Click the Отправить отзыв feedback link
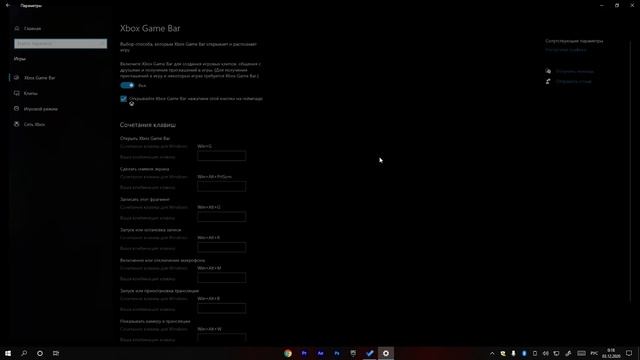Image resolution: width=640 pixels, height=360 pixels. click(573, 81)
